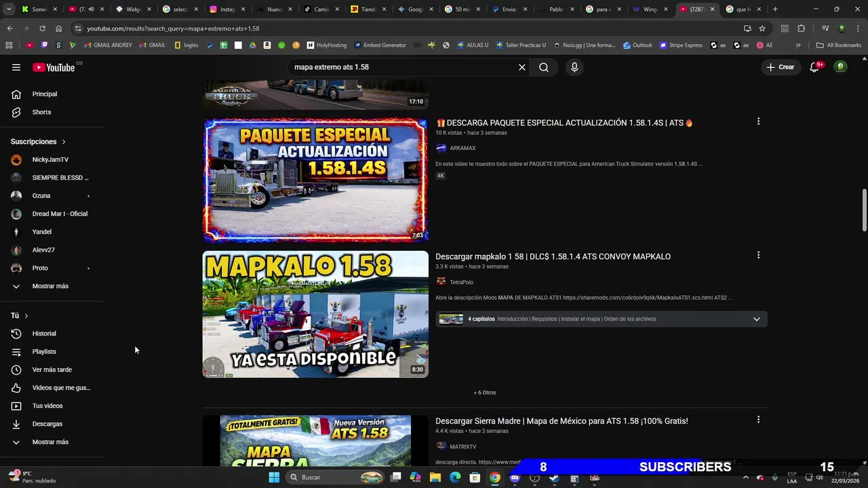Viewport: 868px width, 488px height.
Task: Open File Explorer from taskbar
Action: [435, 477]
